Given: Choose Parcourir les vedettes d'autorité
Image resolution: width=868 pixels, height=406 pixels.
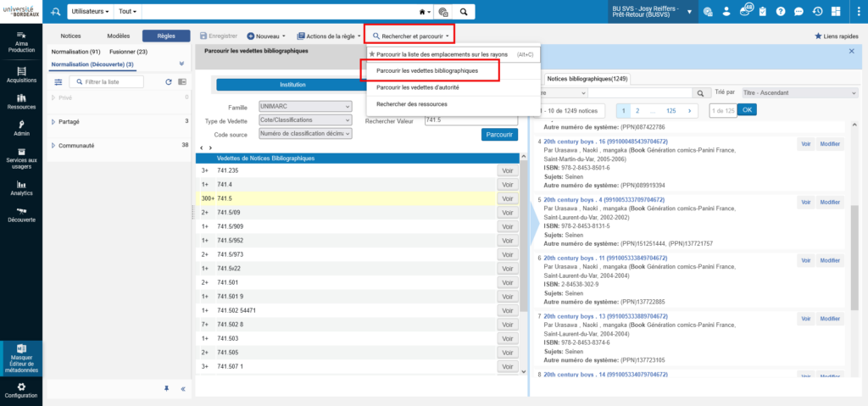Looking at the screenshot, I should 417,87.
